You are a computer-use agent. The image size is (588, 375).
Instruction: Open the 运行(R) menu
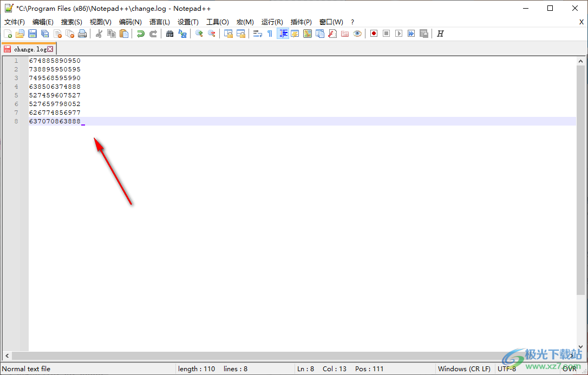pyautogui.click(x=272, y=22)
